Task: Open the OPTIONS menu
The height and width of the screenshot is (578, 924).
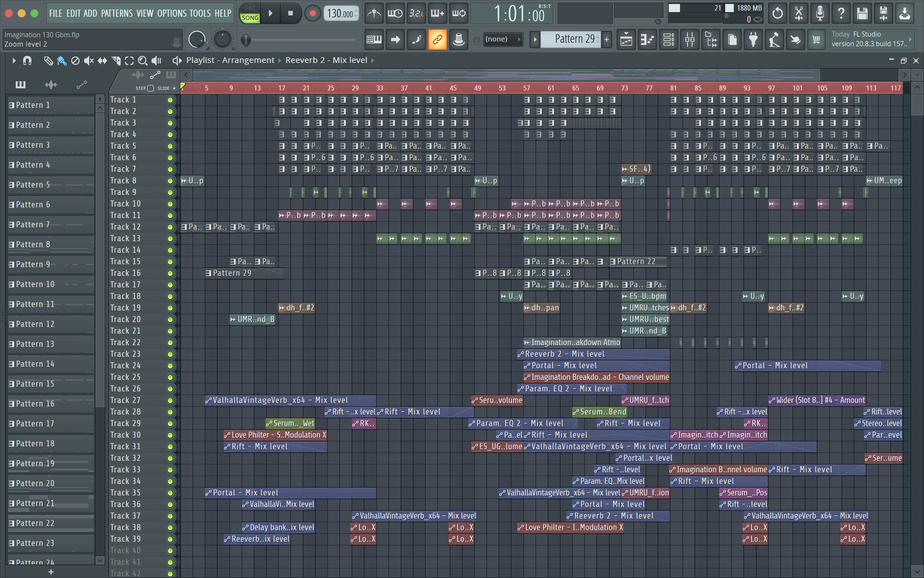Action: tap(172, 13)
